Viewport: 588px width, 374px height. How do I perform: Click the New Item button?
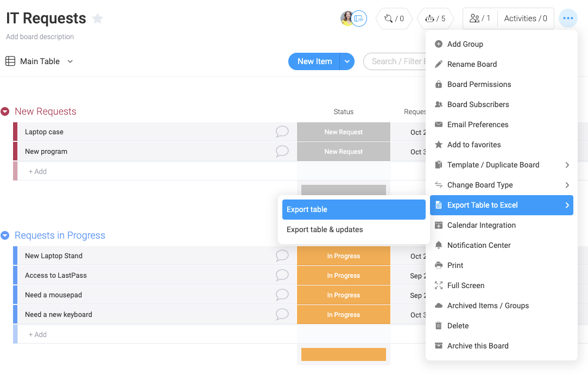coord(314,61)
